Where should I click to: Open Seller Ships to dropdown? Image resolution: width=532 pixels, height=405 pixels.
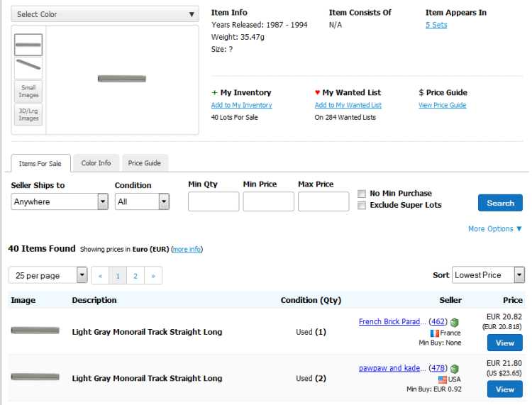tap(59, 201)
